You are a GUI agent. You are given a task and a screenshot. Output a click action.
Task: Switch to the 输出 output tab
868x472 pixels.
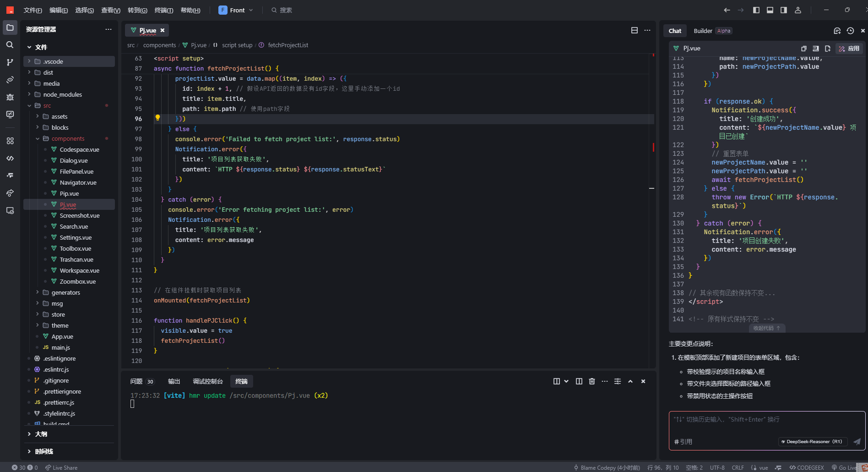pos(174,381)
